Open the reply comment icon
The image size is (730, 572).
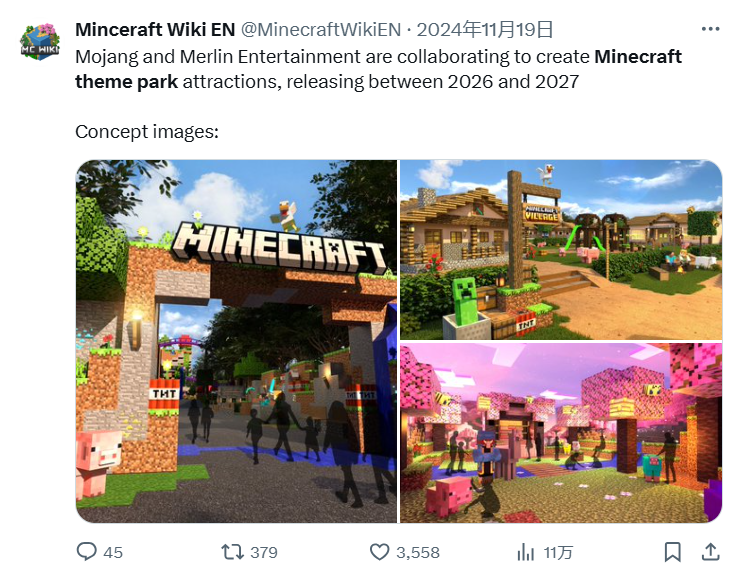coord(87,552)
